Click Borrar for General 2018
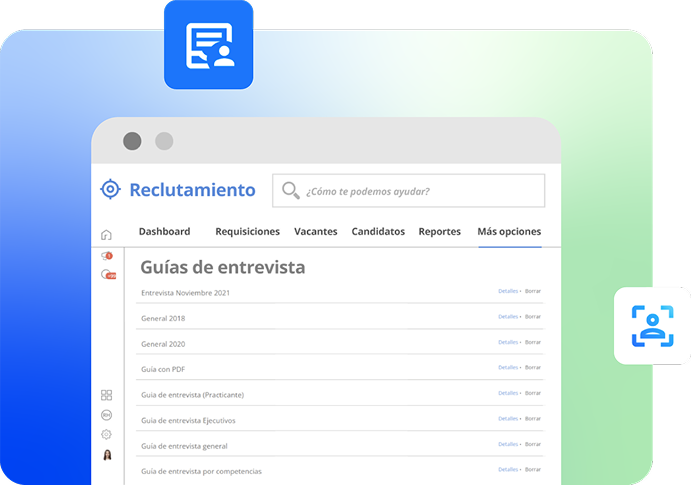 [533, 317]
